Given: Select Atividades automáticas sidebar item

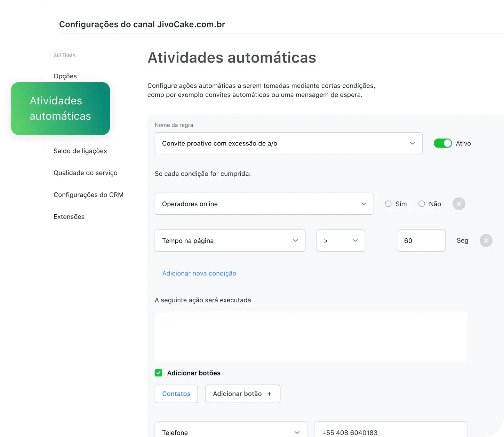Looking at the screenshot, I should pos(61,109).
